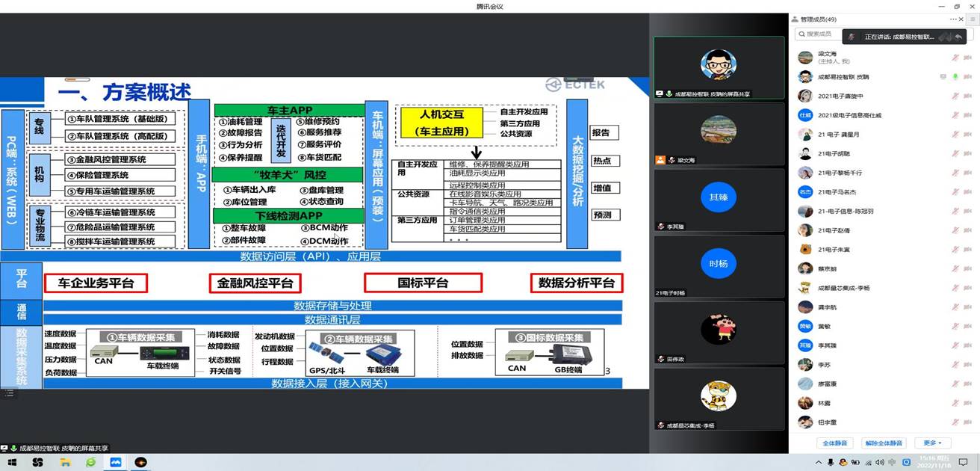980x471 pixels.
Task: Select member 林露
Action: pos(884,403)
